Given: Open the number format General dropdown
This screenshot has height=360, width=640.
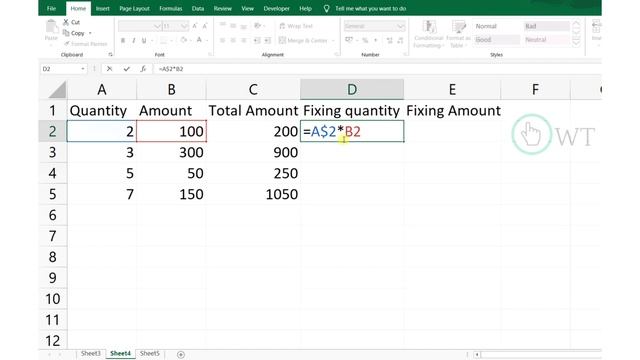Looking at the screenshot, I should click(400, 27).
